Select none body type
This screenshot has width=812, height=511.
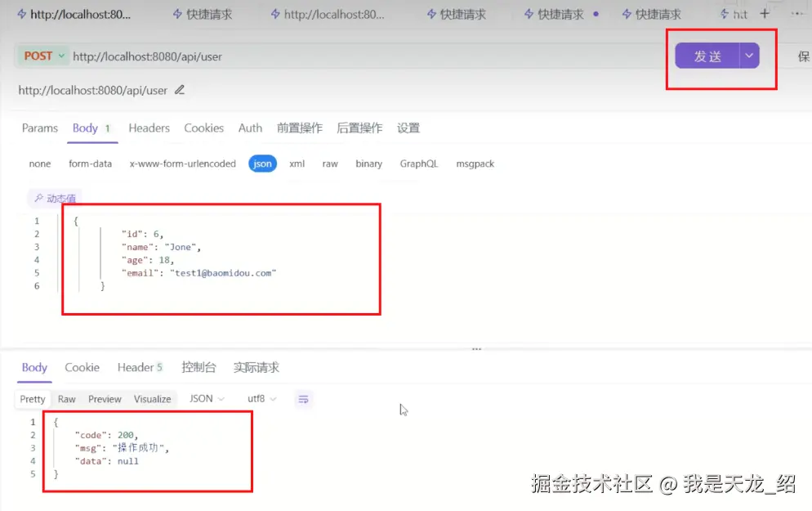tap(40, 164)
